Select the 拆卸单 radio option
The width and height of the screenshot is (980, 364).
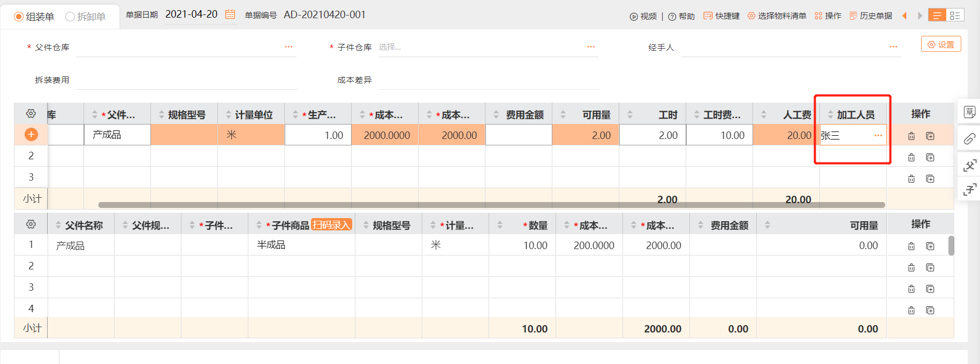point(70,17)
